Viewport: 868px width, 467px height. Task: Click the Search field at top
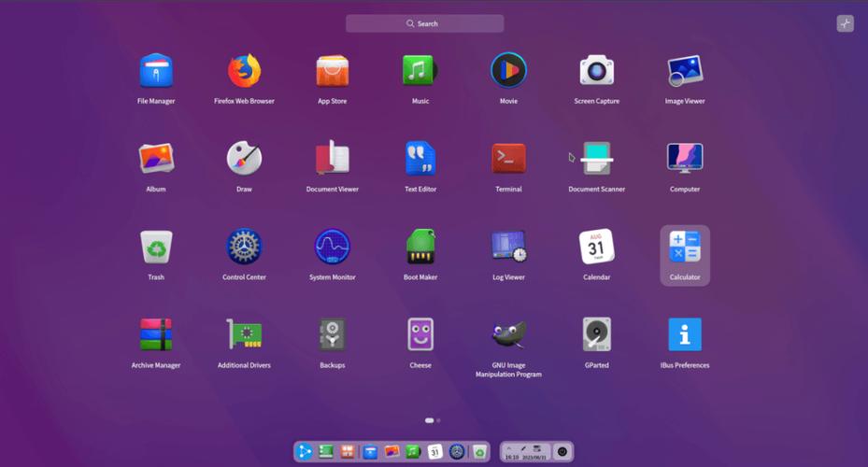(x=424, y=23)
